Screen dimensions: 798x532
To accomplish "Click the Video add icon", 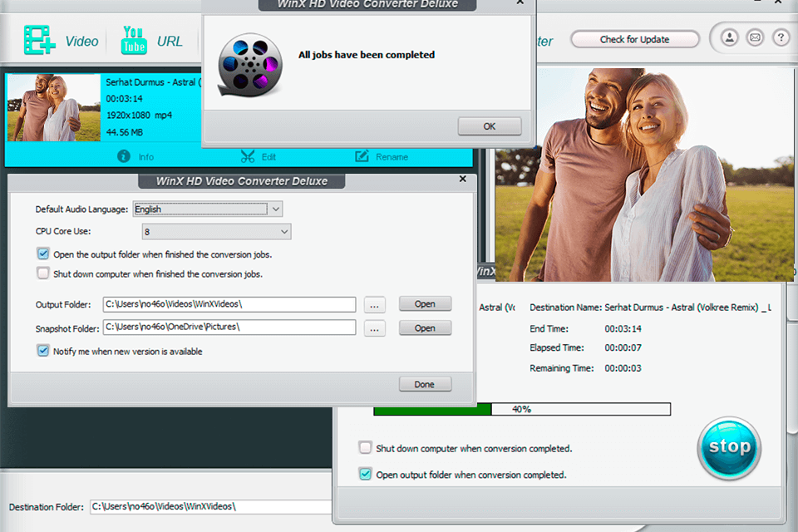I will tap(40, 40).
